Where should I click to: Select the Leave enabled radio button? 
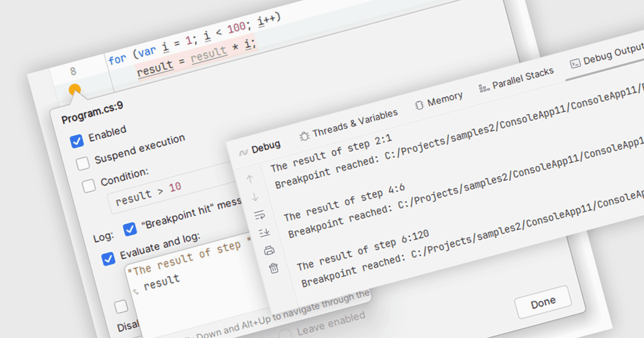[287, 333]
